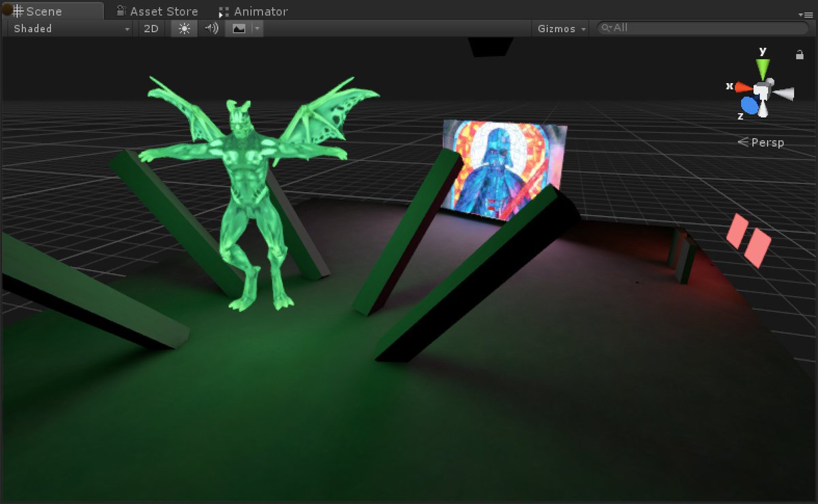The width and height of the screenshot is (818, 504).
Task: Click the gray cone pointing right on the gizmo
Action: 784,94
